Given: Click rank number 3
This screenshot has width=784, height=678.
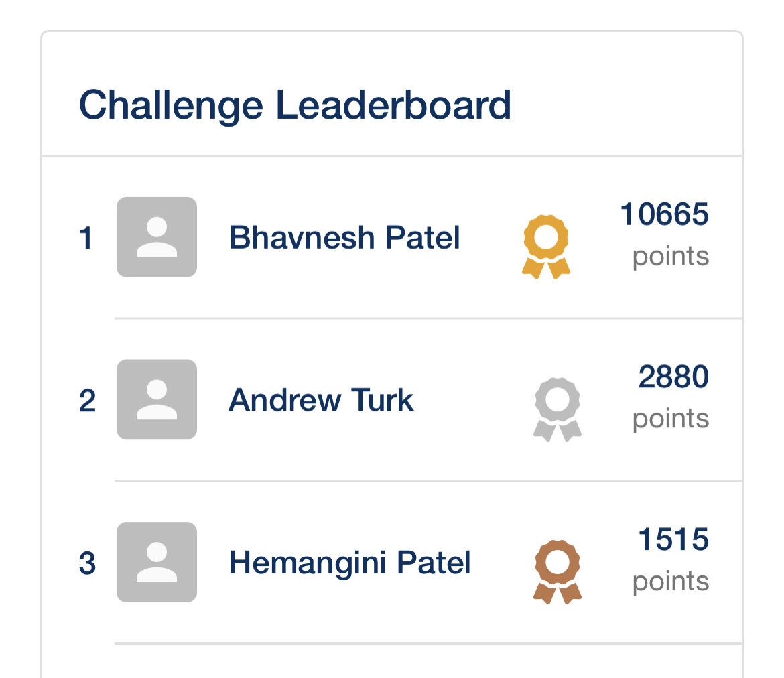Looking at the screenshot, I should (87, 564).
